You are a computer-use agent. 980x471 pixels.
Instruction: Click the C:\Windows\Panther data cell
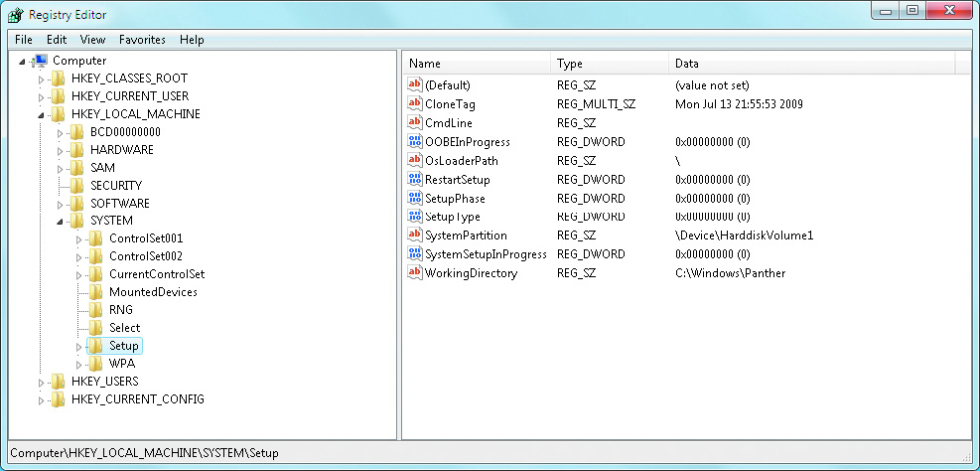[x=731, y=272]
